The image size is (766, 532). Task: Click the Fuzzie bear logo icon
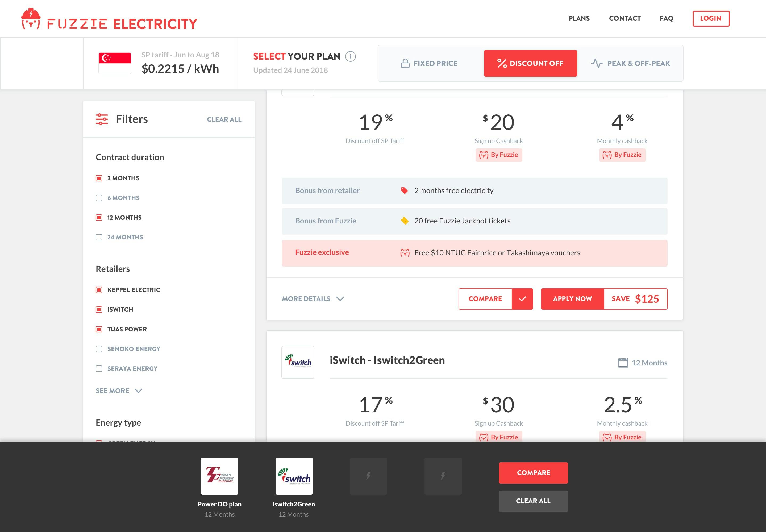coord(31,19)
